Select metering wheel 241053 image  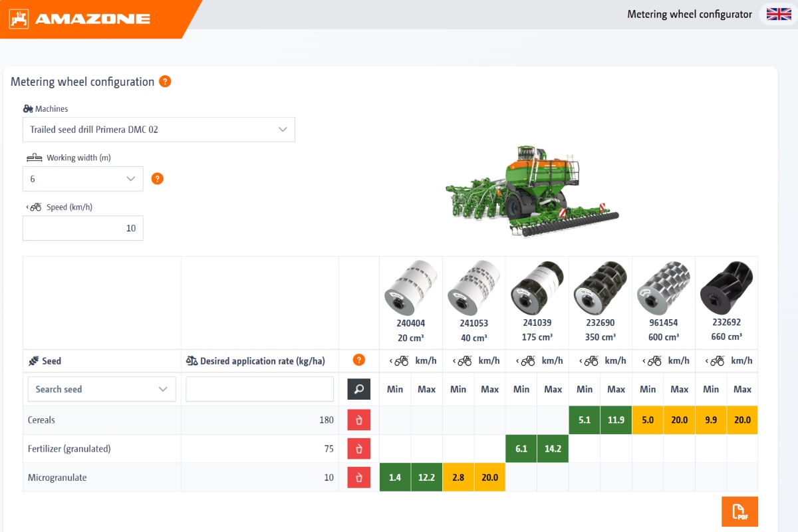coord(473,288)
